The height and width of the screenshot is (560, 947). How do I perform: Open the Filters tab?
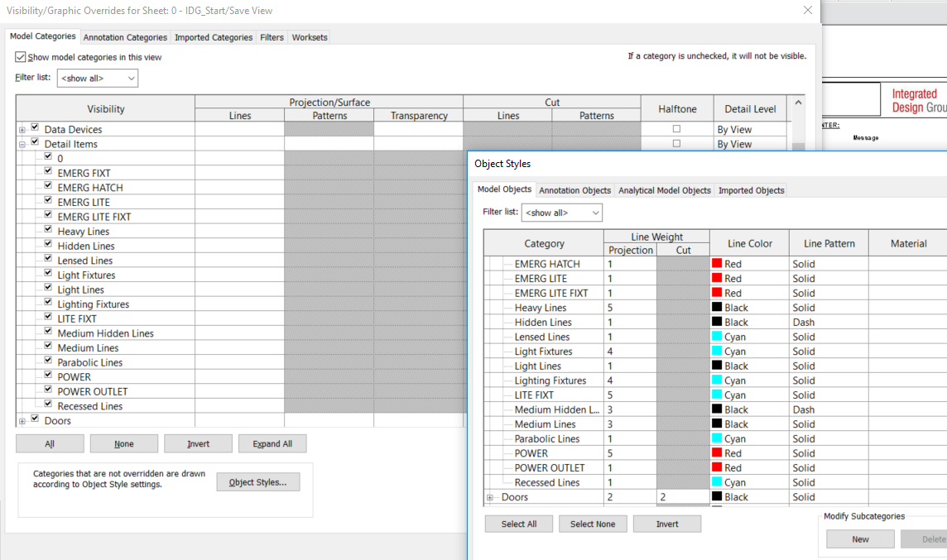coord(272,36)
